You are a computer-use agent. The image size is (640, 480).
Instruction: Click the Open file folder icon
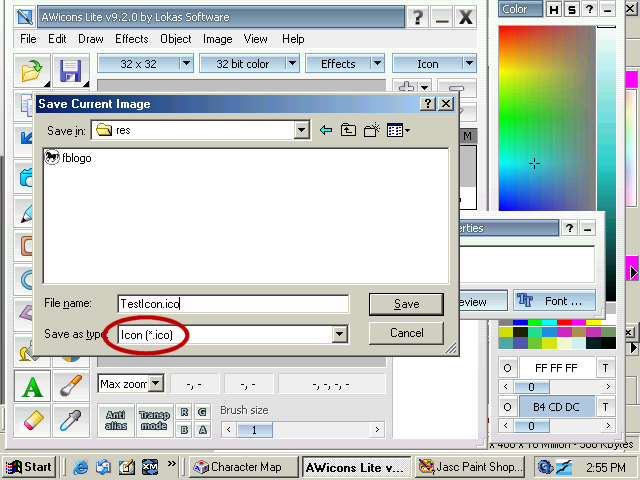(32, 69)
